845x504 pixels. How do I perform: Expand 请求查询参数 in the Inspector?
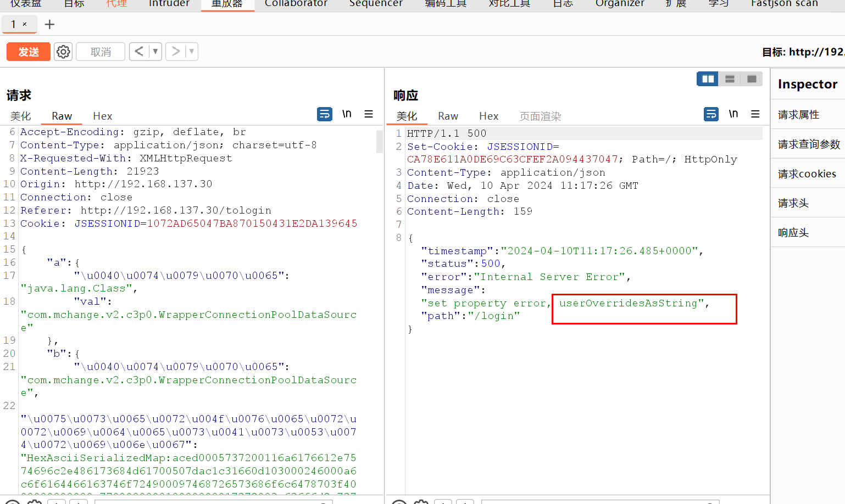click(x=808, y=144)
